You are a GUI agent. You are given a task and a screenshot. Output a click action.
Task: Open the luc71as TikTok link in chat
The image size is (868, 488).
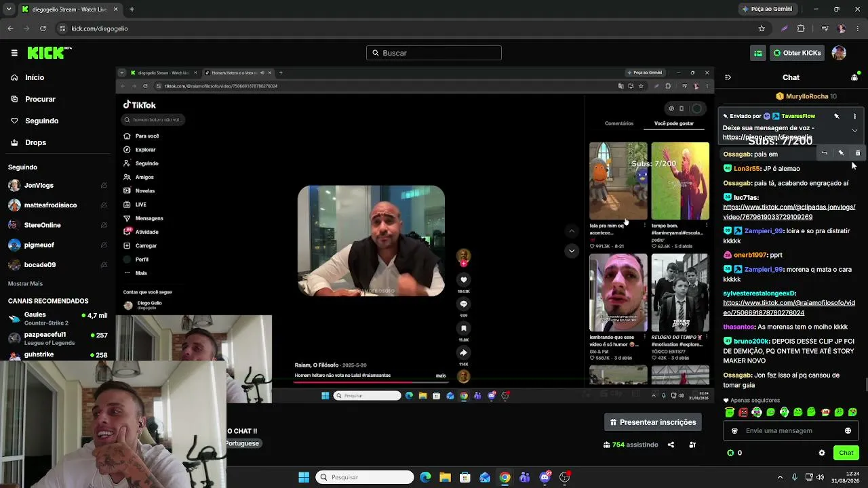pos(789,212)
